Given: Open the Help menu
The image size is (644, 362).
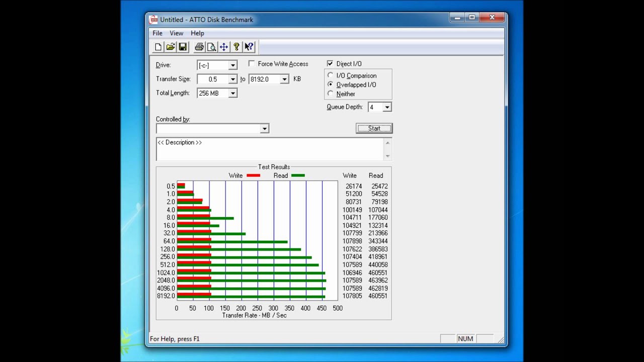Looking at the screenshot, I should tap(197, 33).
